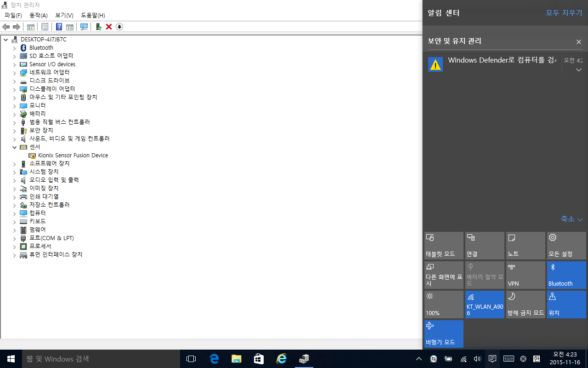Screen dimensions: 588x368
Task: Turn off the Bluetooth quick action tile
Action: [x=566, y=275]
